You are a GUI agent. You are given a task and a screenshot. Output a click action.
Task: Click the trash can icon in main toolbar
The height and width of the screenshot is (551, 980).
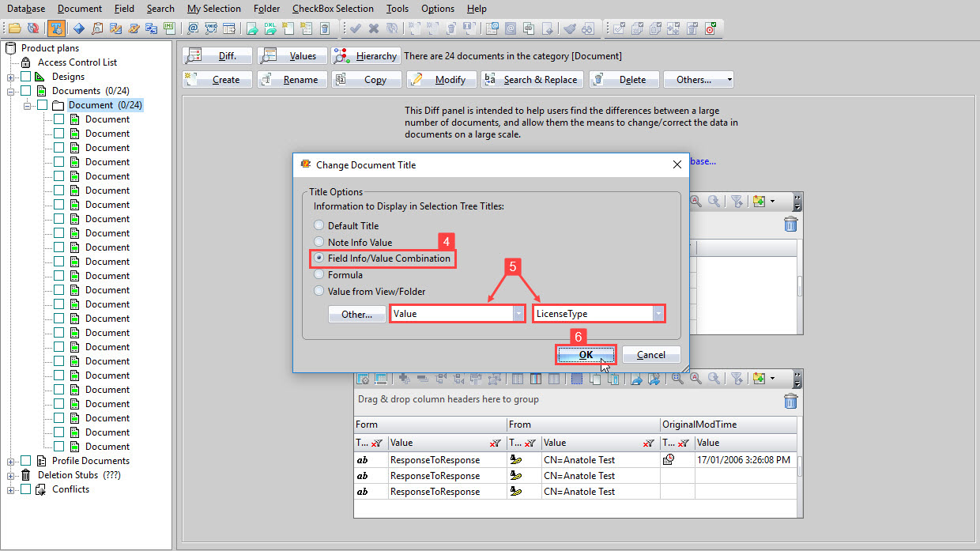click(324, 28)
